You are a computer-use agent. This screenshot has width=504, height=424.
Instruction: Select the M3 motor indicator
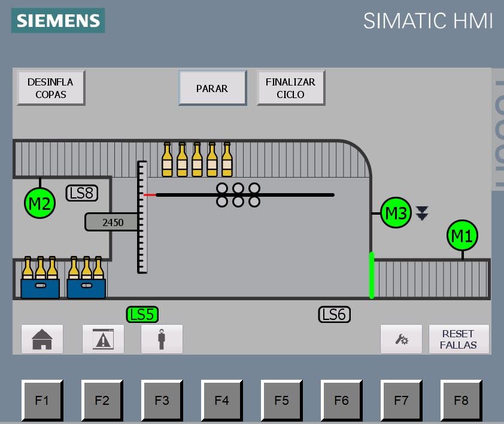(x=396, y=213)
